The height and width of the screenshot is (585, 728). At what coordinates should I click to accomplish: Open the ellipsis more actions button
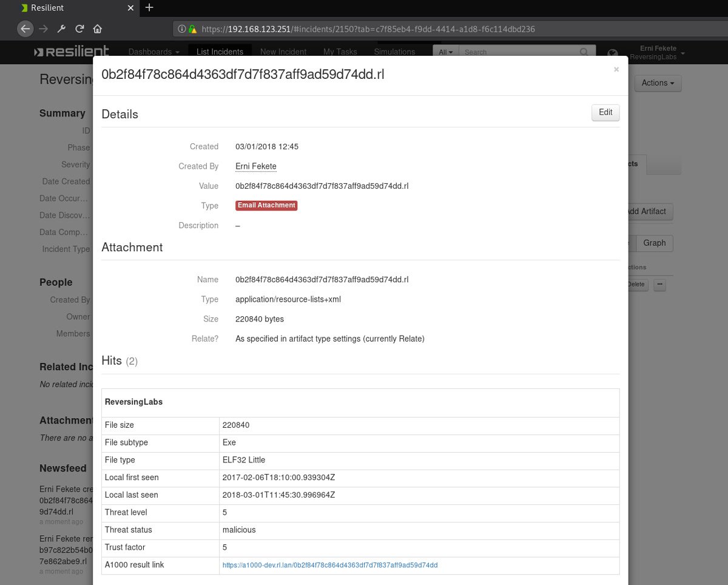coord(659,285)
